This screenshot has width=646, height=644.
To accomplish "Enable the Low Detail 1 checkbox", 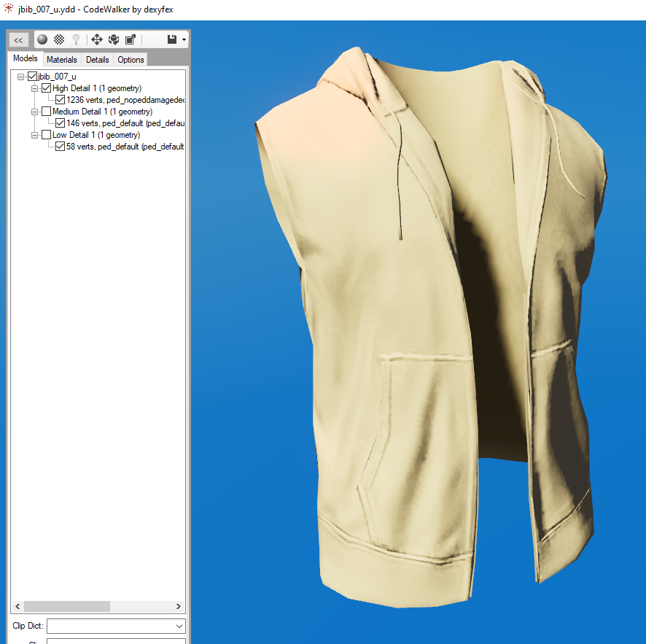I will pyautogui.click(x=47, y=135).
